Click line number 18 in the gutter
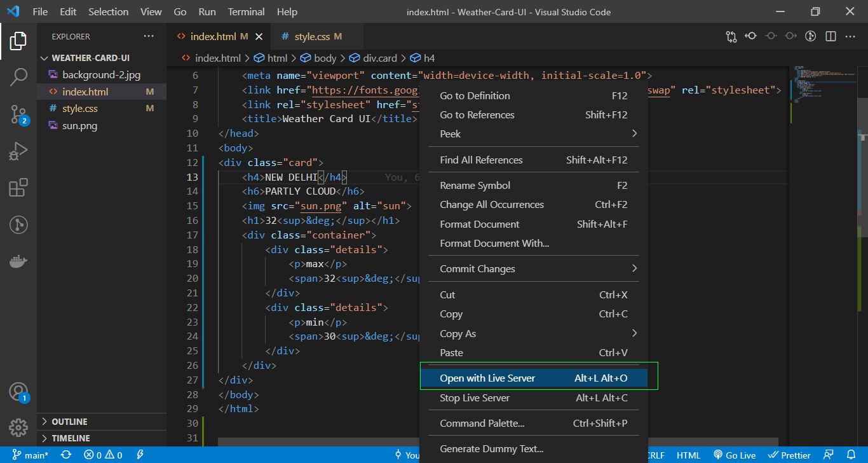868x463 pixels. tap(192, 249)
